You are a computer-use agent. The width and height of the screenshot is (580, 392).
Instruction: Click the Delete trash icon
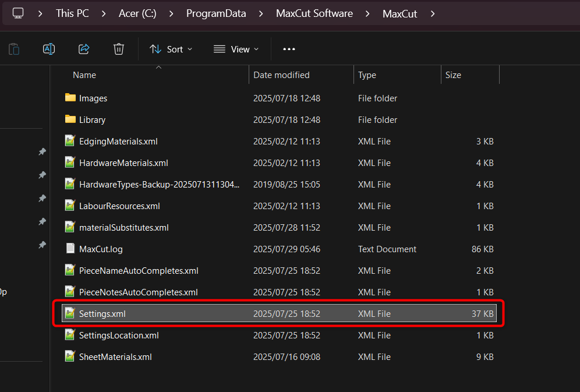(119, 49)
